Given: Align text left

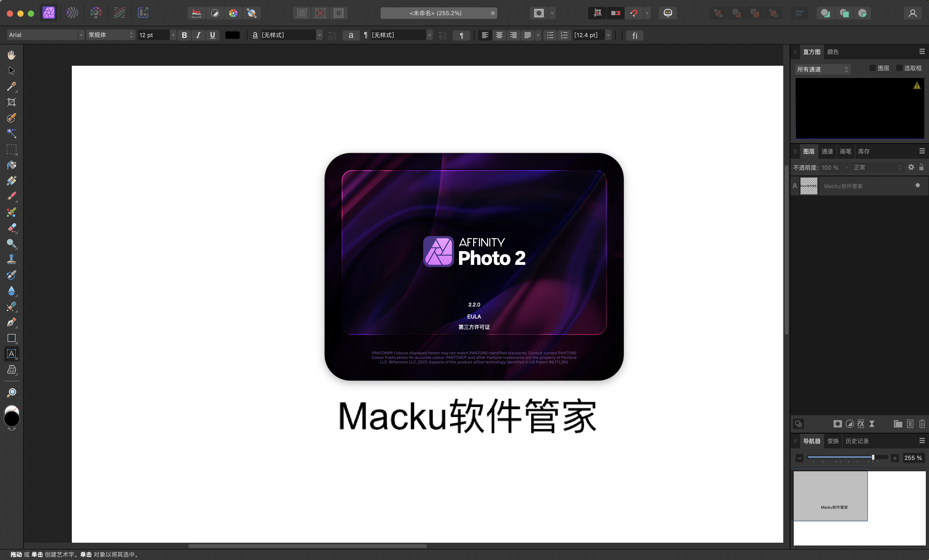Looking at the screenshot, I should 485,35.
